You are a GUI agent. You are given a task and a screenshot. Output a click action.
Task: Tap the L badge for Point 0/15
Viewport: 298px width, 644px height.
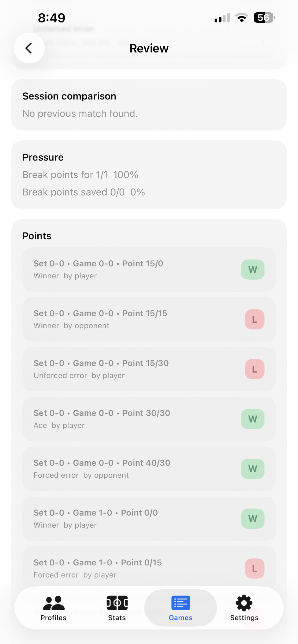tap(254, 568)
